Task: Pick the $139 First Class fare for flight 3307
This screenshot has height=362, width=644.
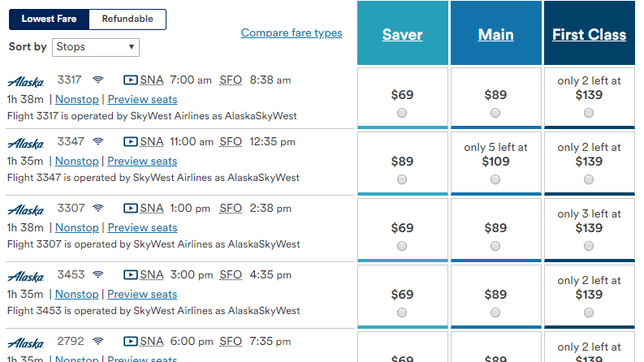Action: 589,246
